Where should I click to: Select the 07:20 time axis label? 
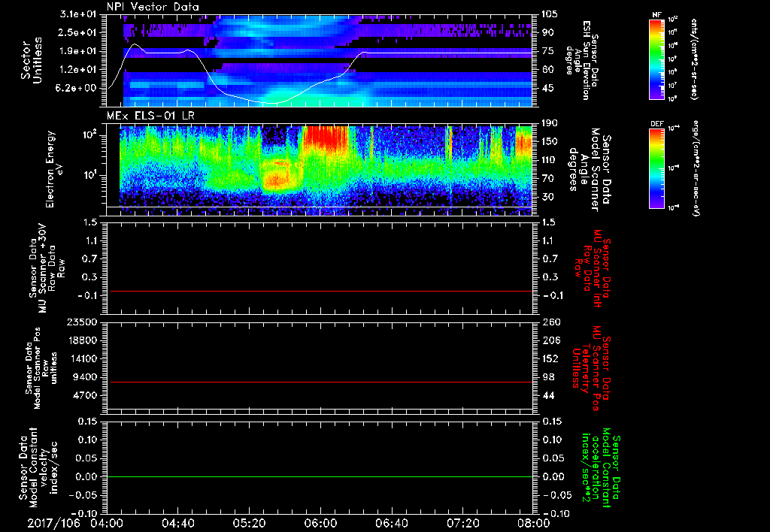point(462,523)
